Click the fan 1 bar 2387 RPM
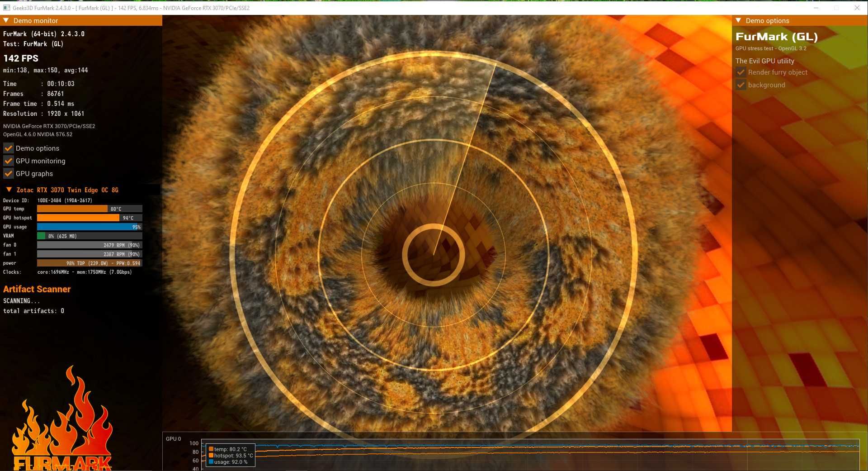Viewport: 868px width, 471px height. click(x=90, y=254)
